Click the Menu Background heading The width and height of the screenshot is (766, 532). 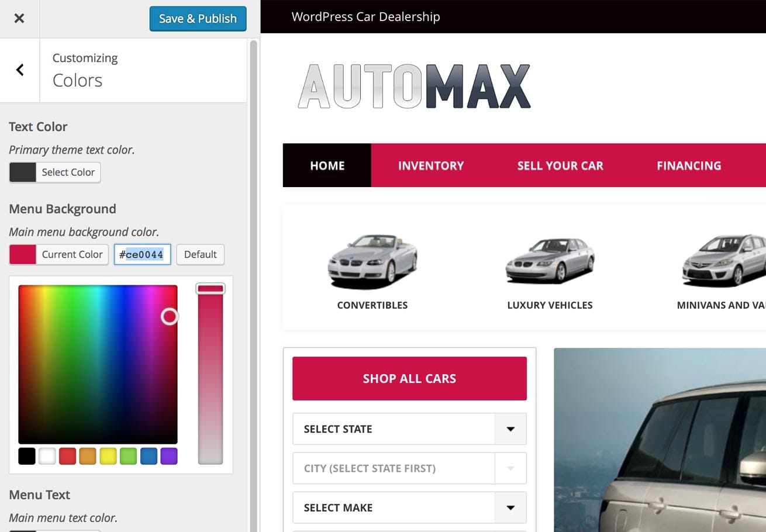pyautogui.click(x=63, y=209)
